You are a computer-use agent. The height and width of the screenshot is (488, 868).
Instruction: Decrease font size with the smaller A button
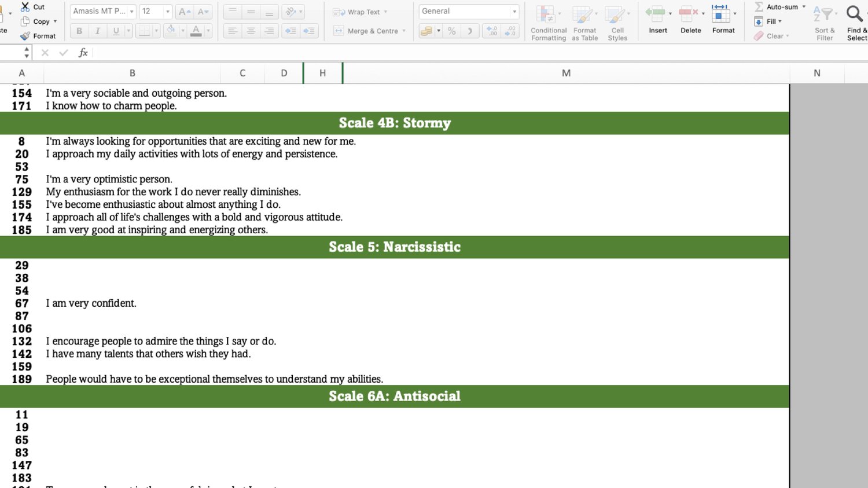(203, 12)
